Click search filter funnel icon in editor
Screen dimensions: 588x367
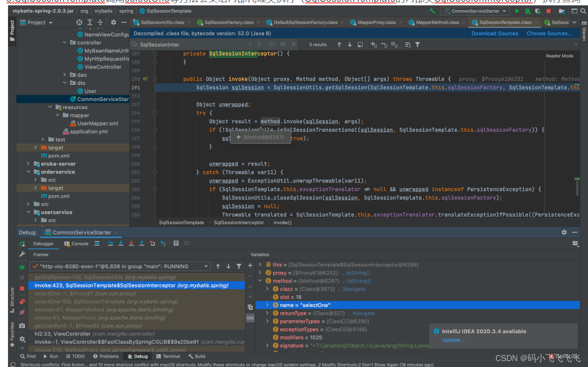[417, 44]
